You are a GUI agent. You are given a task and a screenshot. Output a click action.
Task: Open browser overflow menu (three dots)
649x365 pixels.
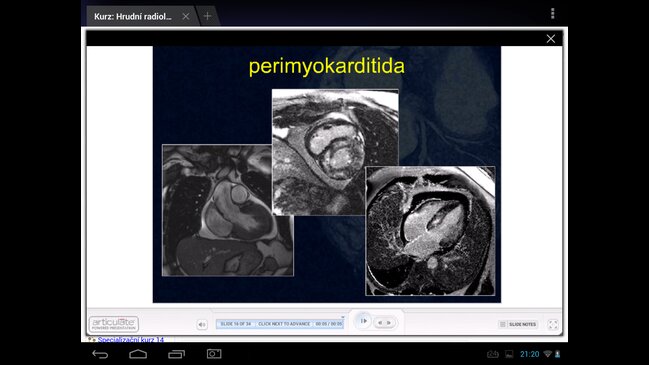point(553,14)
